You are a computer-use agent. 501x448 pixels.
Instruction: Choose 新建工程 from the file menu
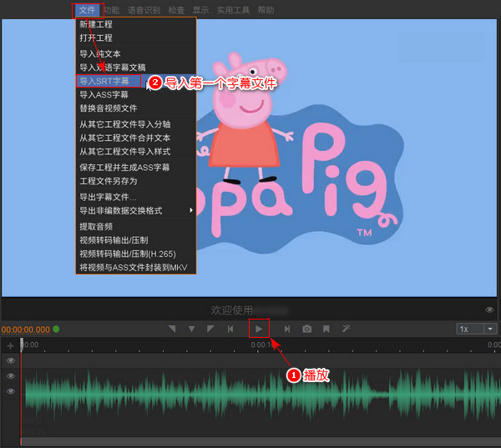tap(136, 24)
